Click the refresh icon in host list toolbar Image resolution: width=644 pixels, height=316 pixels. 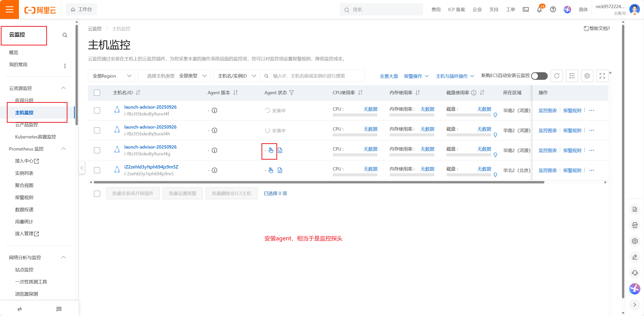point(557,76)
